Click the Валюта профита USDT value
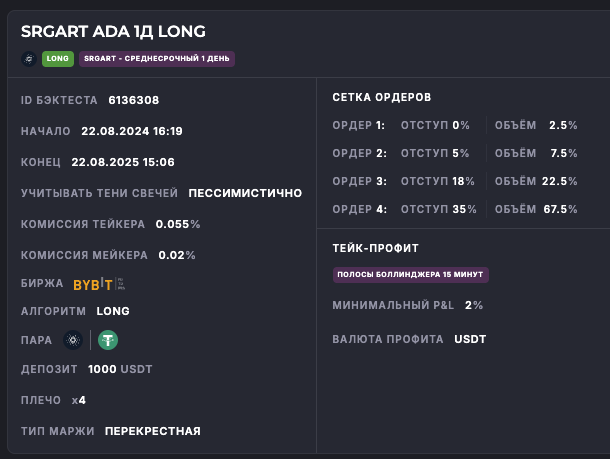Viewport: 610px width, 459px height. point(470,339)
